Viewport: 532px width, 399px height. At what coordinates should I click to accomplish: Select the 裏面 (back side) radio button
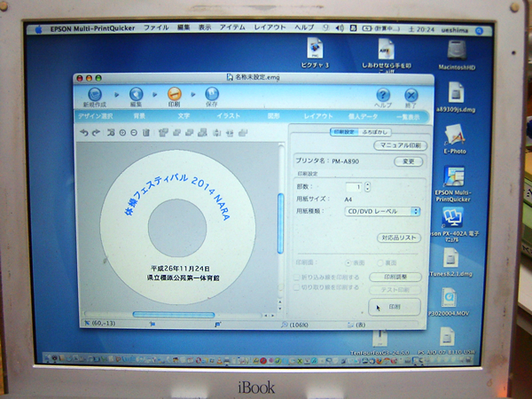(380, 263)
